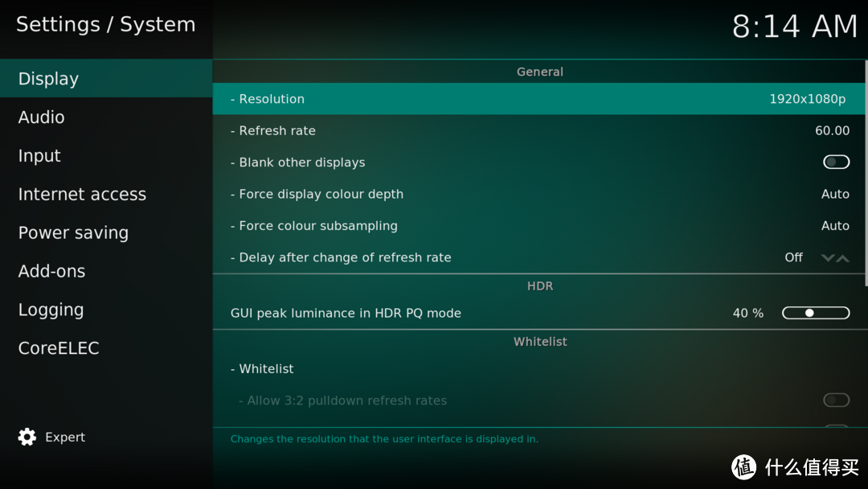
Task: Click the Expert settings level gear icon
Action: tap(27, 437)
